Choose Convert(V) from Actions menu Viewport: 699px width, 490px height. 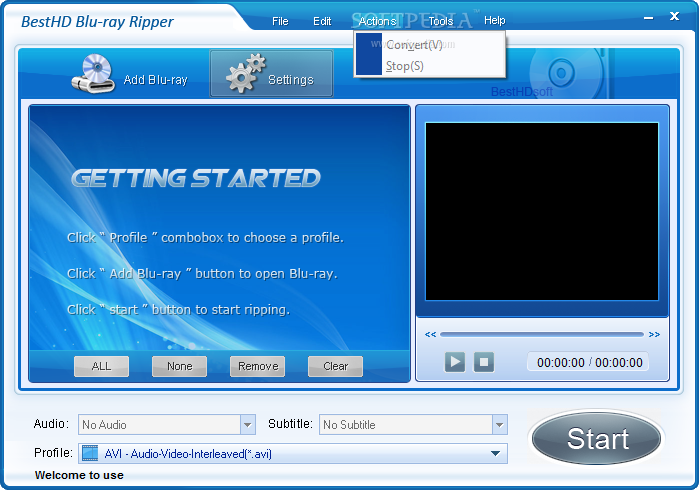coord(430,44)
